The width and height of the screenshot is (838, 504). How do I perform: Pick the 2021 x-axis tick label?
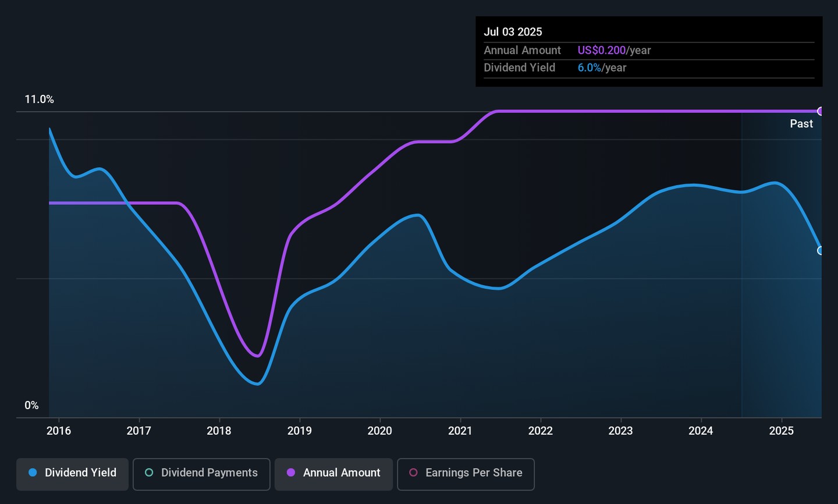pyautogui.click(x=460, y=431)
